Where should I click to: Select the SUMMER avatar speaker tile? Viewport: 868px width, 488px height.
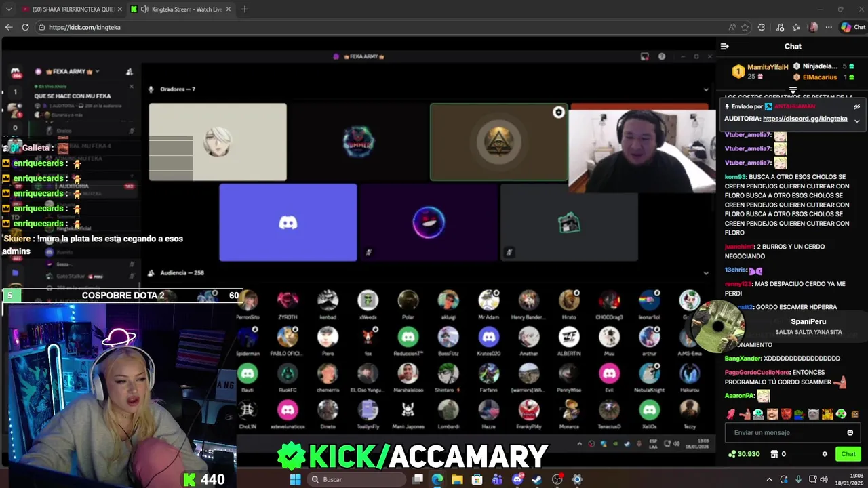click(x=358, y=142)
